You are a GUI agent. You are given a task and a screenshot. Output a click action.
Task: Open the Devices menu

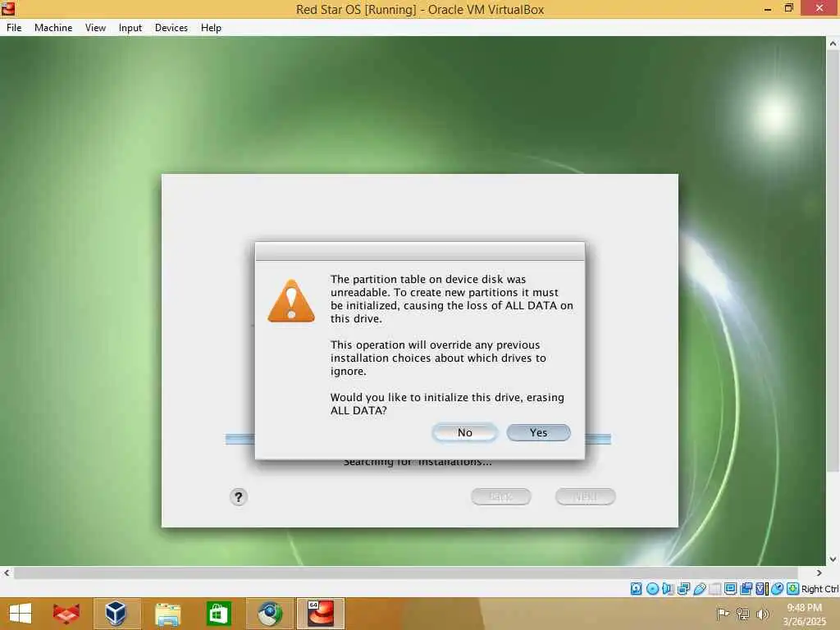coord(171,28)
